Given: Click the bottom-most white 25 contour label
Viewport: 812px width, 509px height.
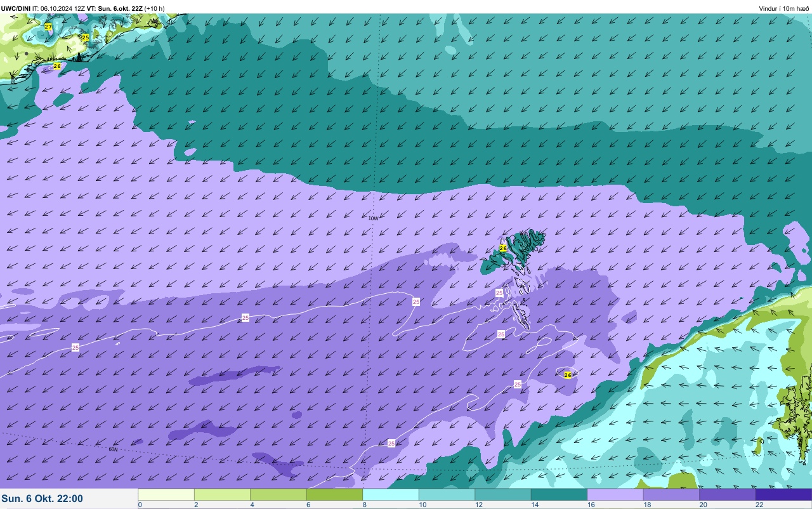Looking at the screenshot, I should (391, 443).
